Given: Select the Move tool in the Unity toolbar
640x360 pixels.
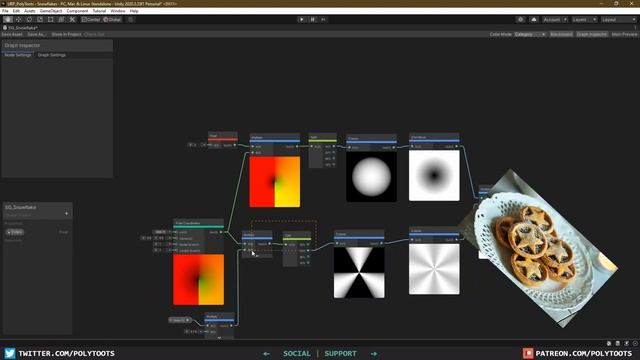Looking at the screenshot, I should 19,20.
